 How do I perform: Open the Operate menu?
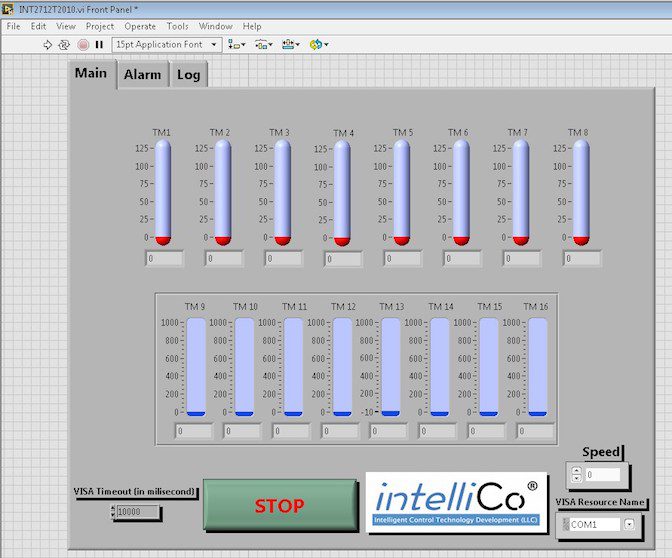tap(139, 26)
